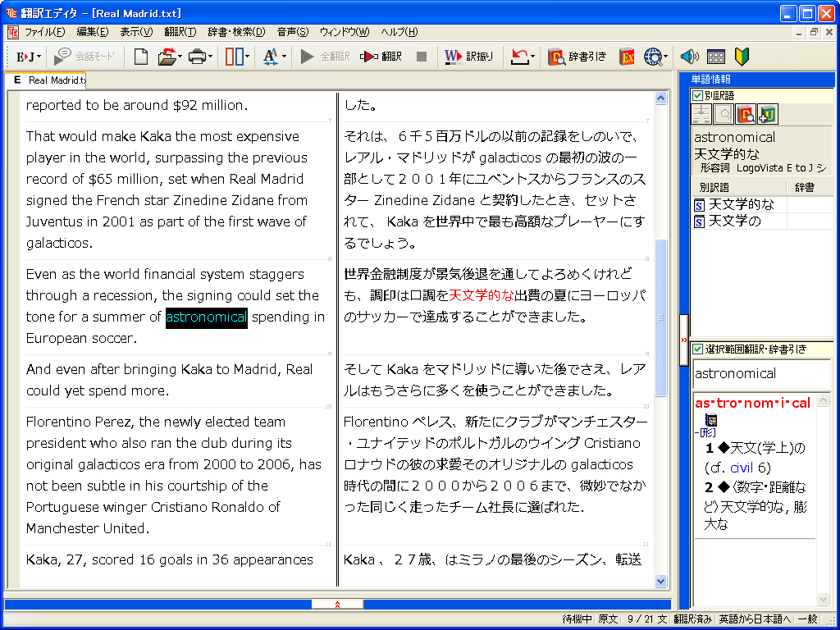Expand the print options dropdown arrow
The image size is (840, 630).
[x=210, y=57]
